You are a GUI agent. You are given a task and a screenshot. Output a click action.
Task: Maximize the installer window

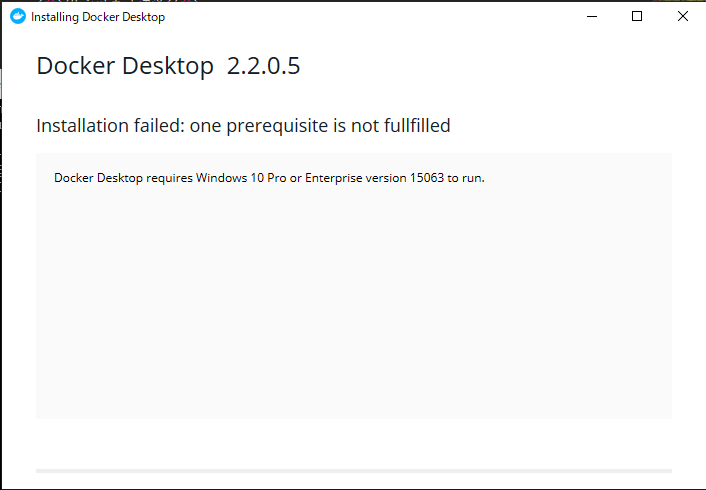pyautogui.click(x=637, y=17)
